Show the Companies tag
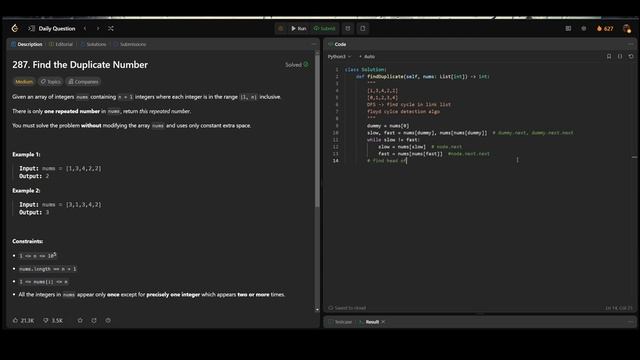Screen dimensions: 640x360 coord(83,82)
